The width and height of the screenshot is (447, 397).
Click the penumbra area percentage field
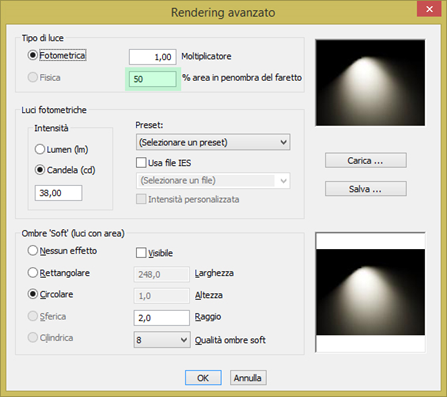153,79
